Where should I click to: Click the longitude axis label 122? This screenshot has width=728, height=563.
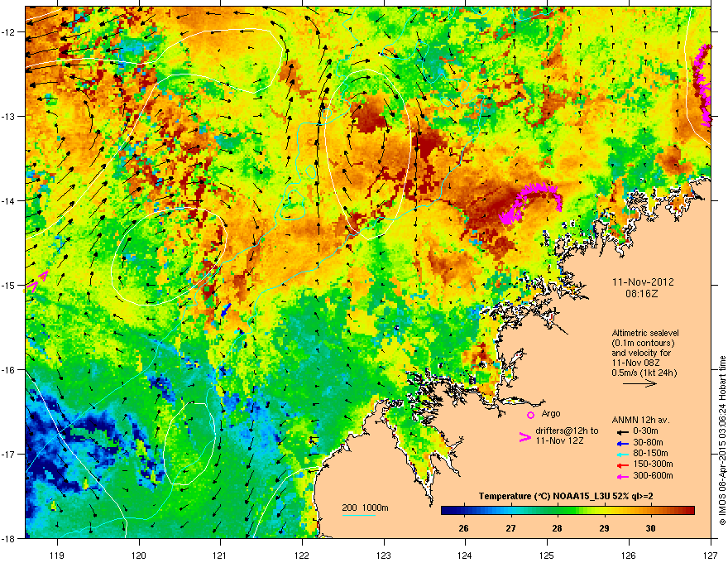click(302, 555)
